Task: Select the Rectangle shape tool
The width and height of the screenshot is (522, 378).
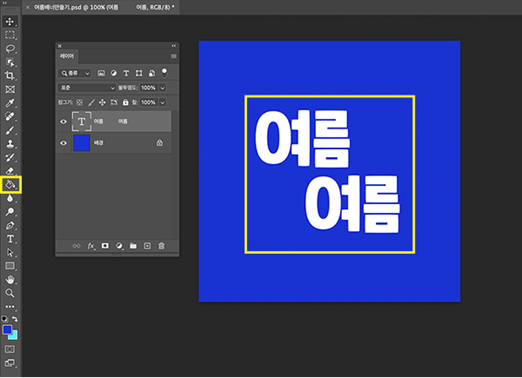Action: click(x=10, y=266)
